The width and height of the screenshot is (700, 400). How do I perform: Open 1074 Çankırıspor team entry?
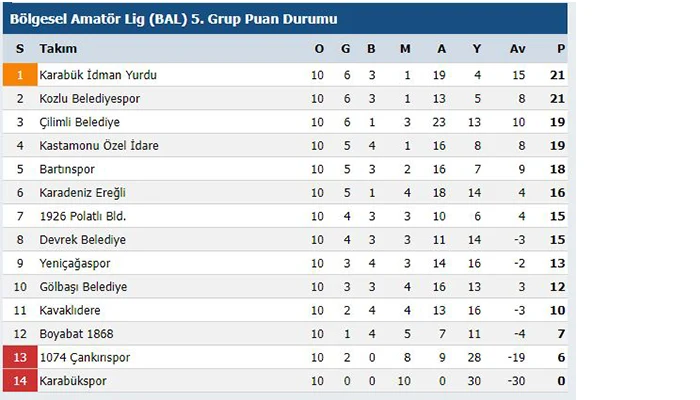coord(84,357)
